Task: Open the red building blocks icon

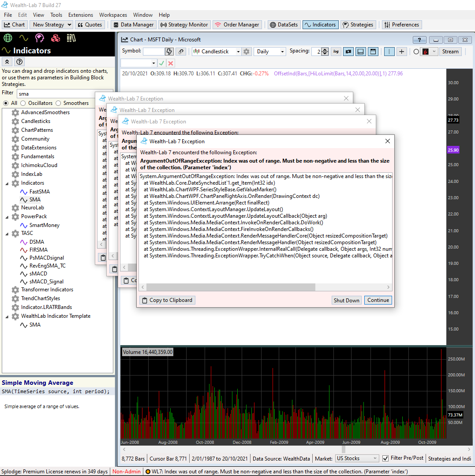Action: point(56,38)
